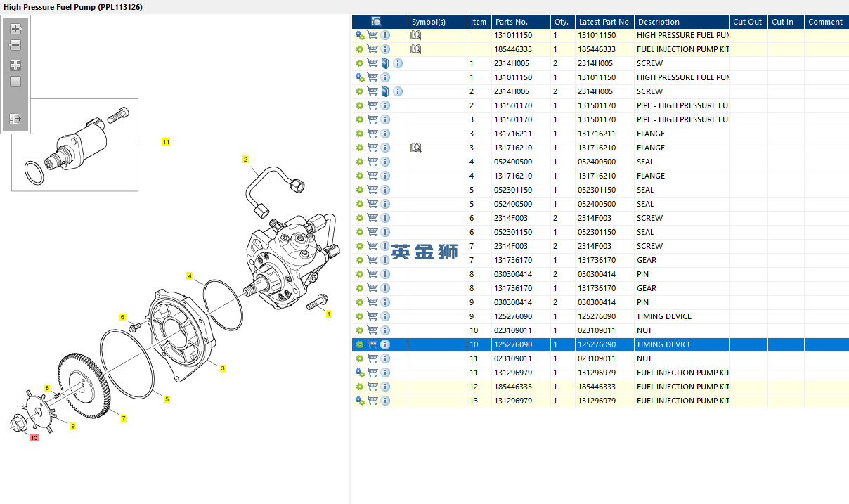Add highlighted TIMING DEVICE row to cart
849x504 pixels.
point(372,344)
